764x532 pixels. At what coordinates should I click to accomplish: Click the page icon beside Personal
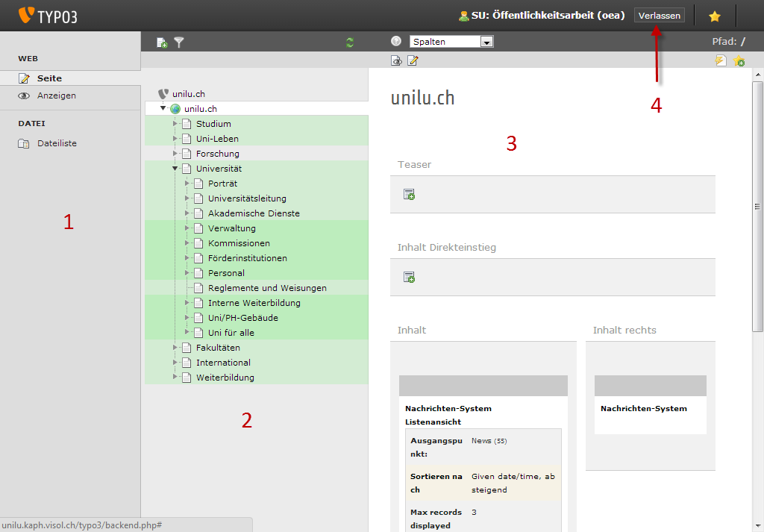pyautogui.click(x=198, y=273)
